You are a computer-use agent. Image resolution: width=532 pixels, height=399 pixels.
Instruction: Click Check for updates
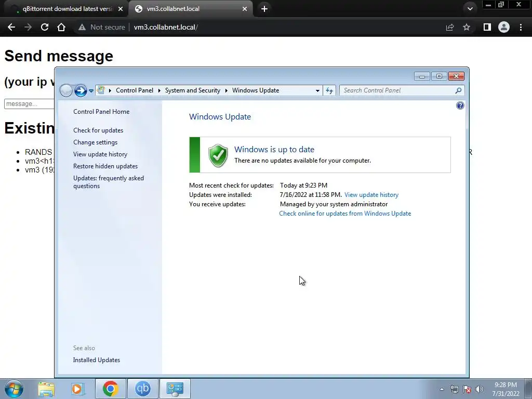(98, 130)
